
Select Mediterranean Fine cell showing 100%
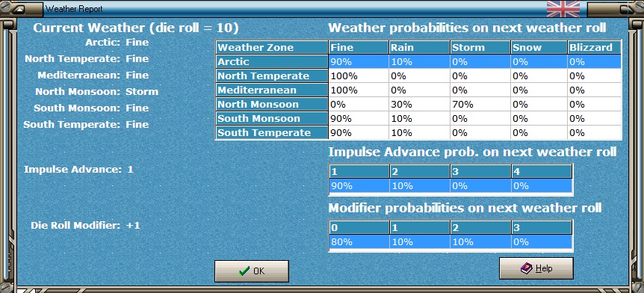tap(359, 90)
